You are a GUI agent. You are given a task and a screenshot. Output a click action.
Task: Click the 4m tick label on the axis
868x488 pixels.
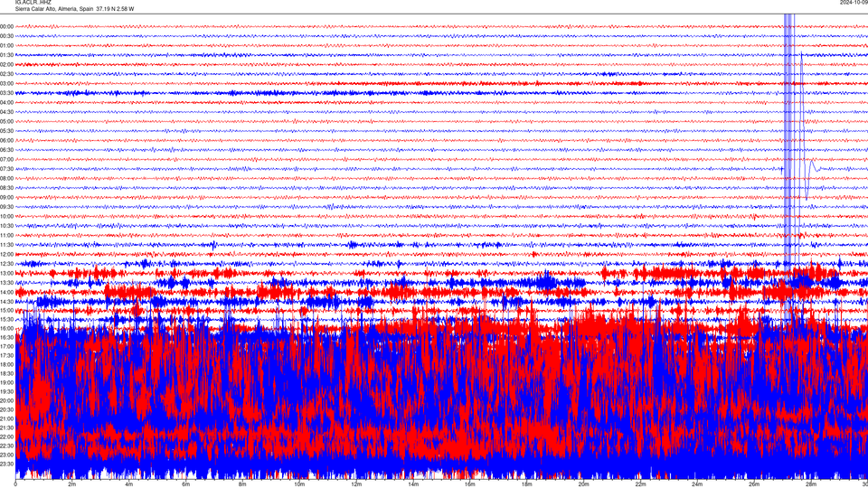pos(129,484)
